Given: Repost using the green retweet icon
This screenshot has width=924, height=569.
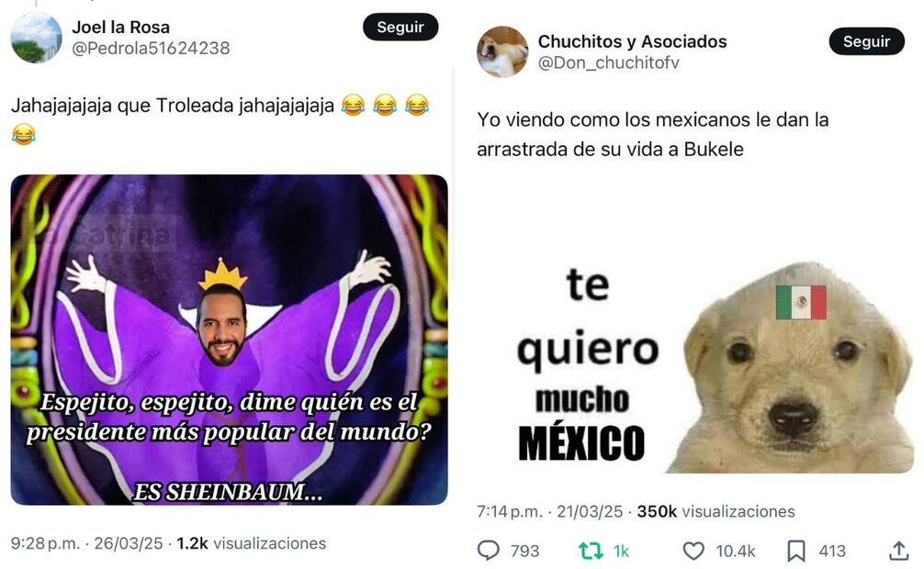Looking at the screenshot, I should point(591,551).
